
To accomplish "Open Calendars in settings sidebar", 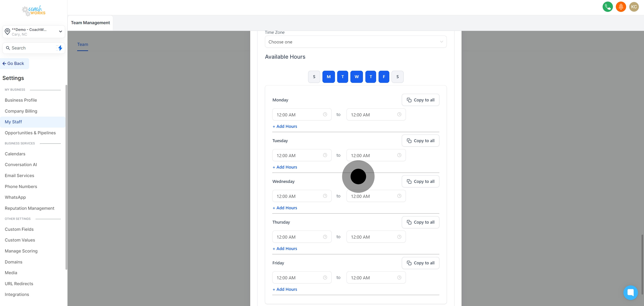I will (x=15, y=154).
